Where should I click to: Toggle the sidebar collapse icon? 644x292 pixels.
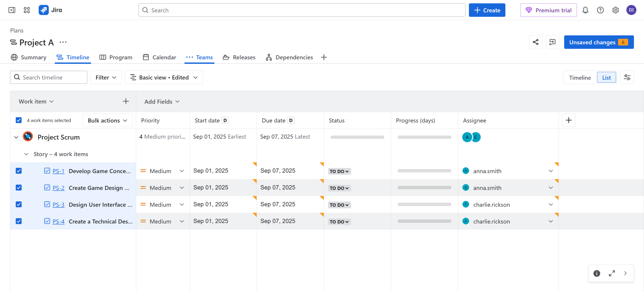12,10
